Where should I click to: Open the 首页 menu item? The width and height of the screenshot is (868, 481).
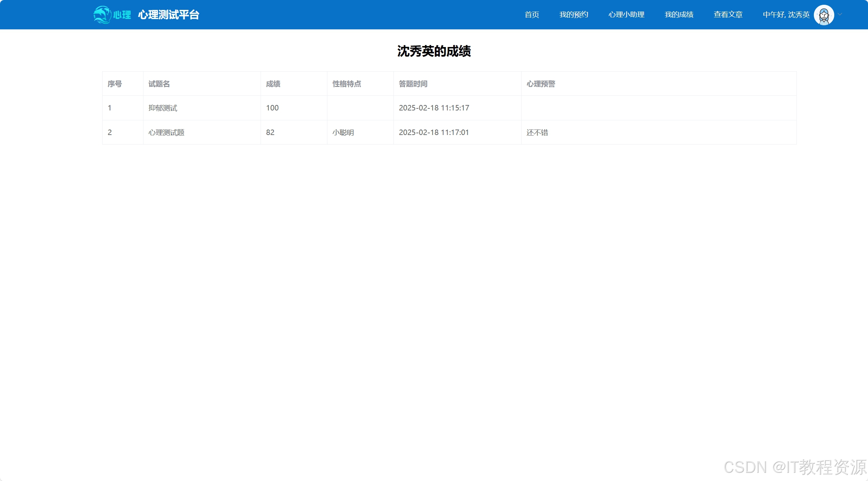[532, 15]
